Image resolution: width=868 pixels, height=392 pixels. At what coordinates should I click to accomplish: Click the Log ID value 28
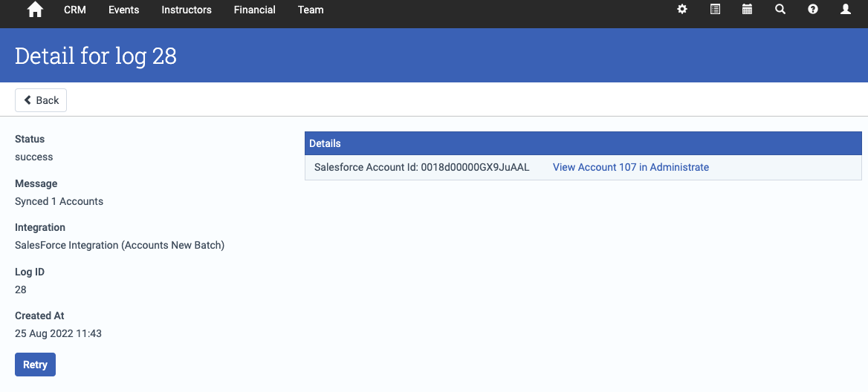coord(21,290)
